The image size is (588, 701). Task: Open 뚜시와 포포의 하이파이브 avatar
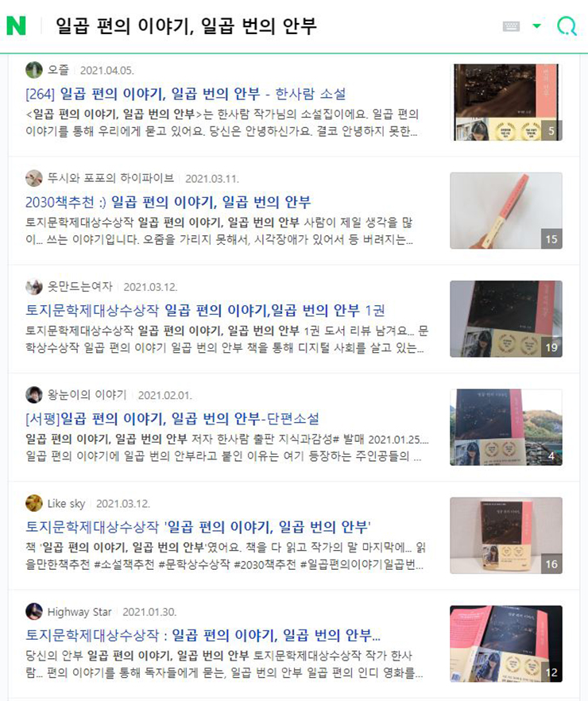pyautogui.click(x=34, y=178)
